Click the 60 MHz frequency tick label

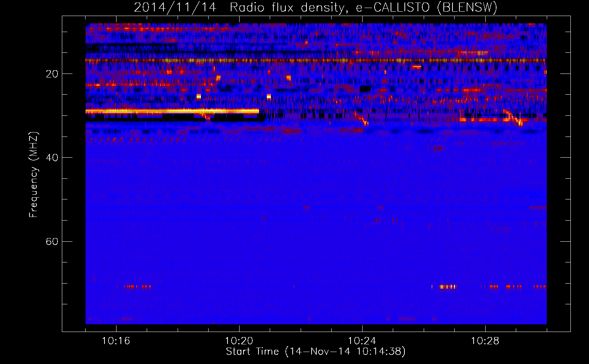tap(52, 241)
